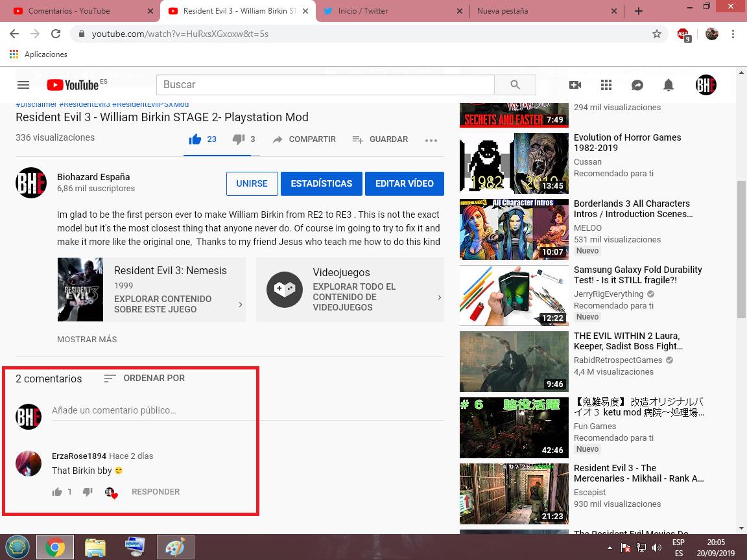The width and height of the screenshot is (747, 560).
Task: Open the messages share bubble icon
Action: (637, 85)
